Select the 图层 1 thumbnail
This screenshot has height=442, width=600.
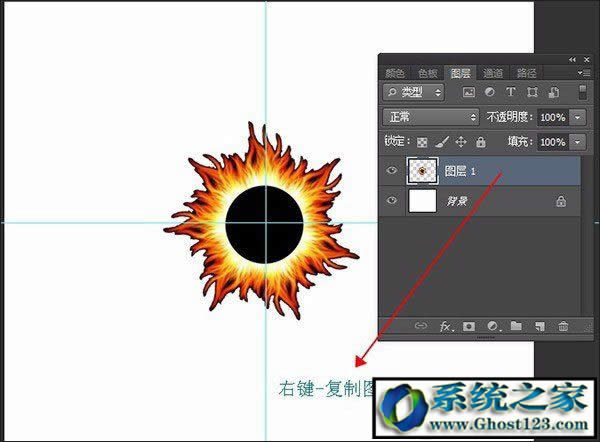click(x=422, y=171)
